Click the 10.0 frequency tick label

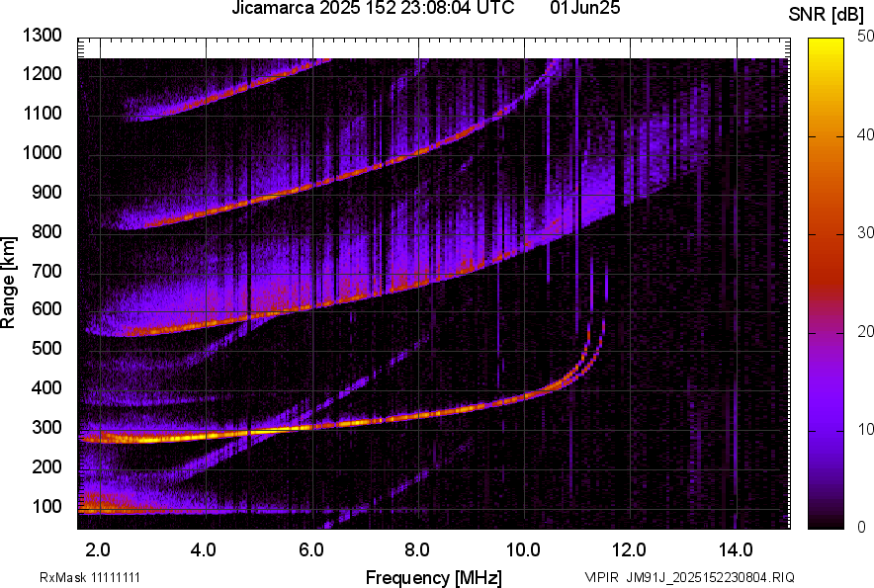click(x=522, y=550)
